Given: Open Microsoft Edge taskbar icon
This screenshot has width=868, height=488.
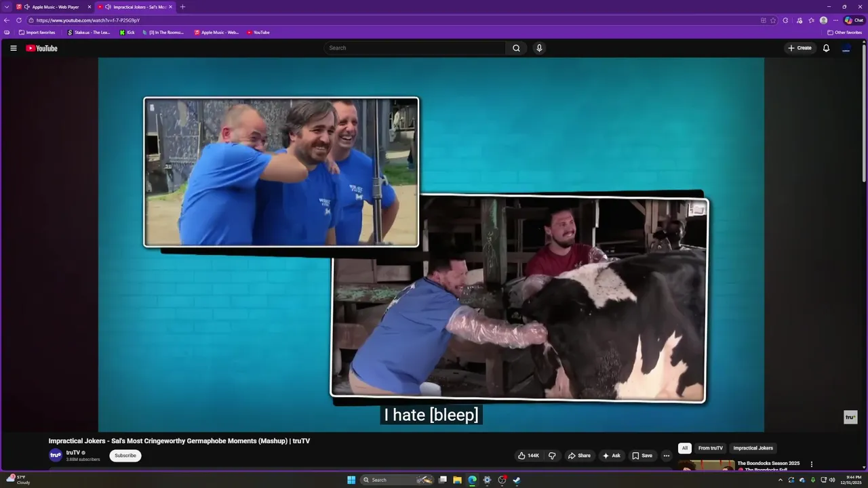Looking at the screenshot, I should (x=472, y=480).
